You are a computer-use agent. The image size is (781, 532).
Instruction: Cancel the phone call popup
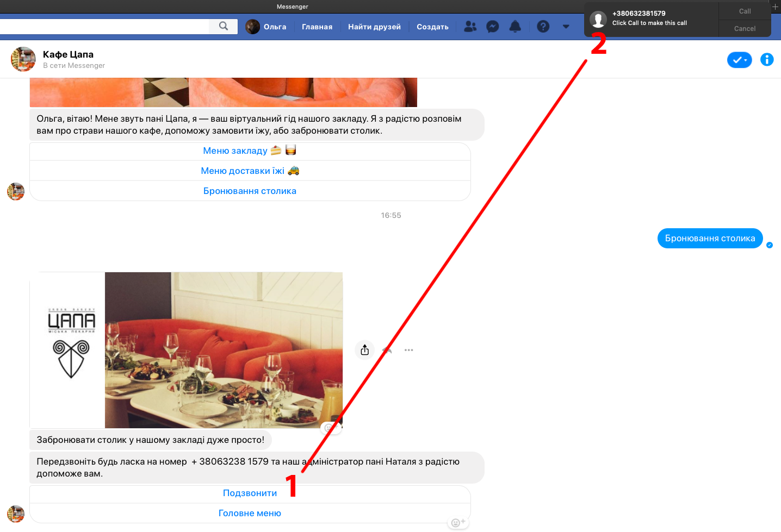point(745,29)
